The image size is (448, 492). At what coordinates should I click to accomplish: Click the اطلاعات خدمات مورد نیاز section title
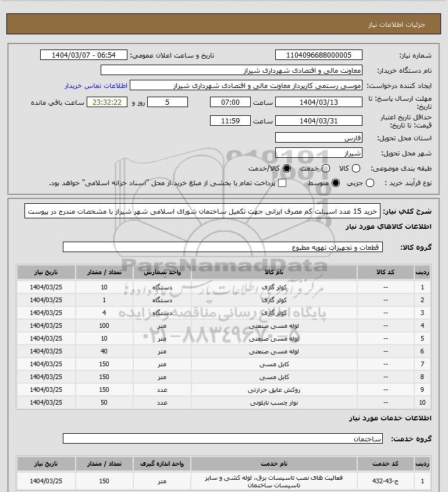390,418
